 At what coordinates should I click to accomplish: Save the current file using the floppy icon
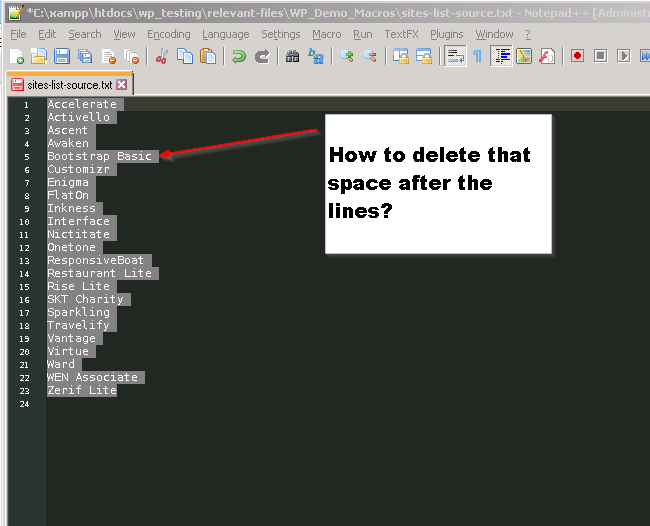(x=61, y=56)
